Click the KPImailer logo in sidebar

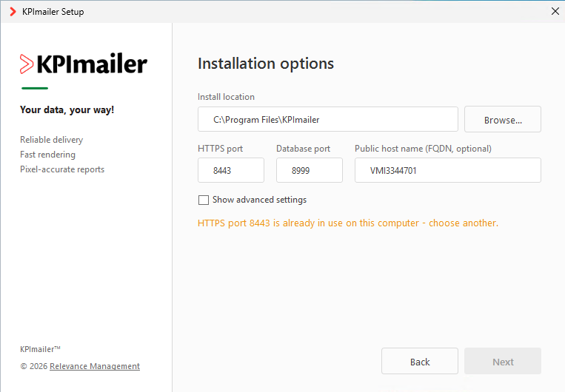point(84,64)
